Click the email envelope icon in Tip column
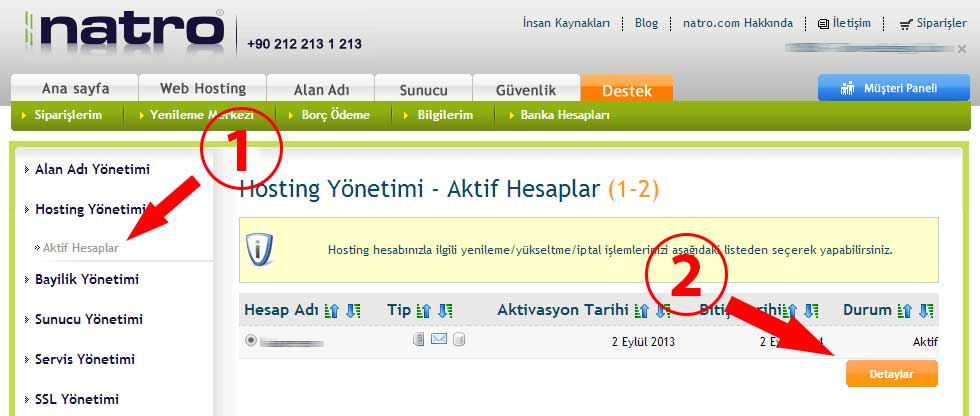Image resolution: width=980 pixels, height=416 pixels. 439,339
